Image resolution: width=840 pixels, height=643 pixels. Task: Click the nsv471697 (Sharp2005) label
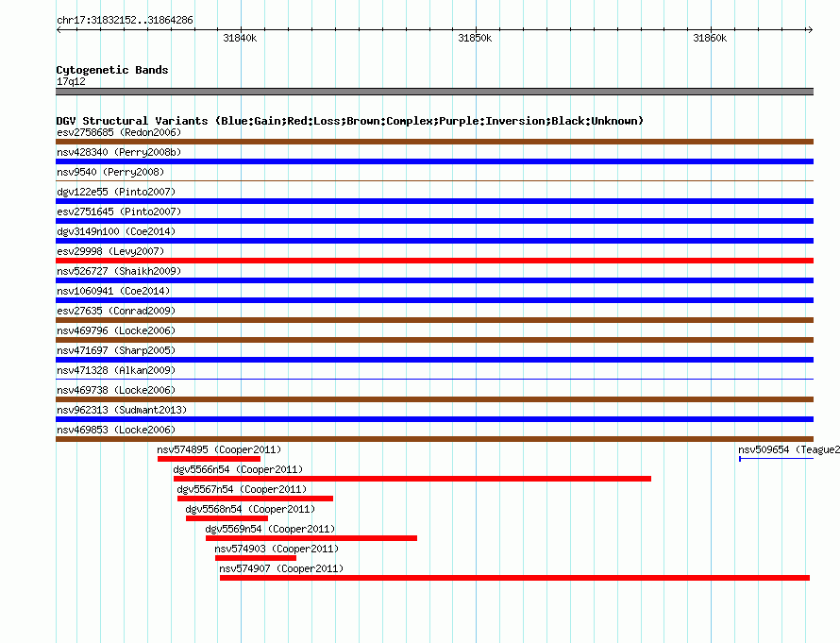116,350
